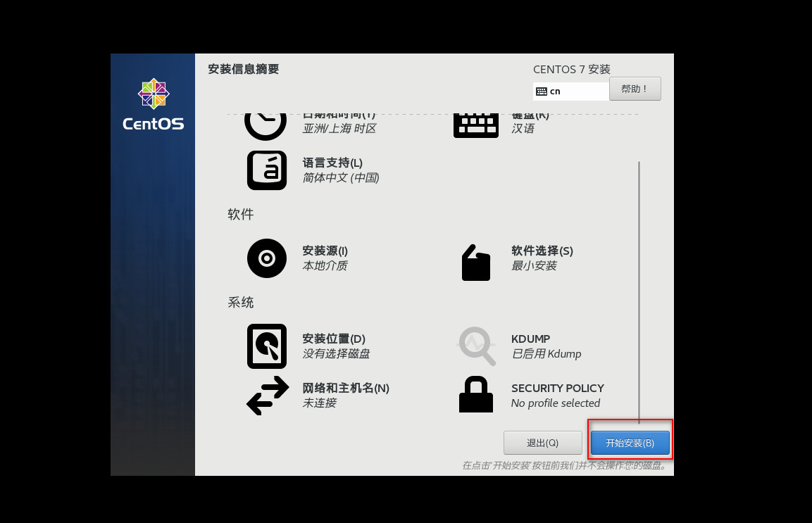
Task: Open 网络和主机名(N) settings
Action: coord(346,389)
